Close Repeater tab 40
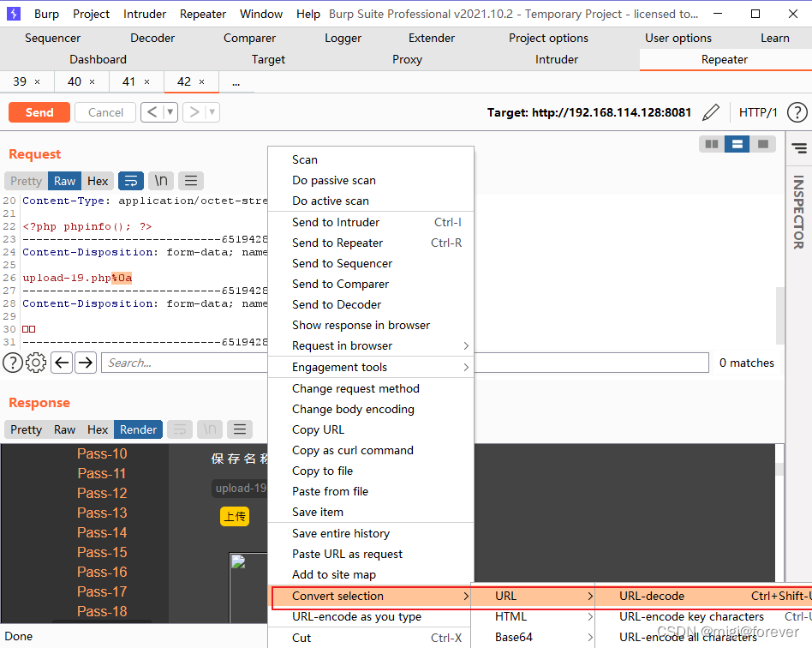Viewport: 812px width, 648px height. tap(93, 82)
